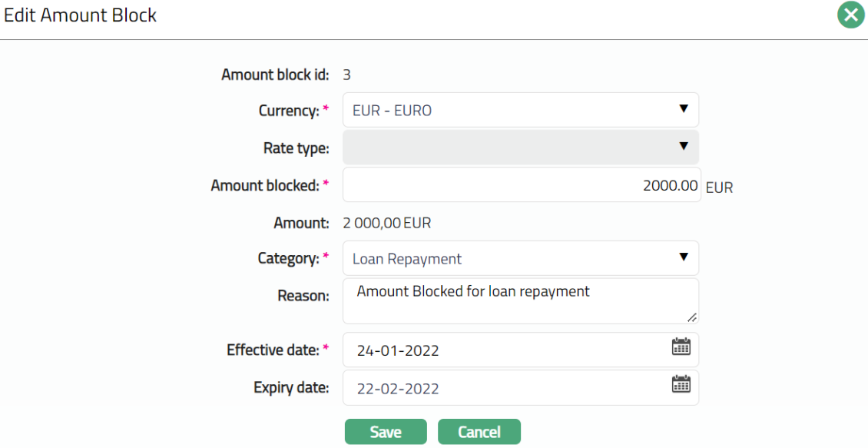The height and width of the screenshot is (448, 868).
Task: Click the 2 000,00 EUR amount text
Action: (386, 223)
